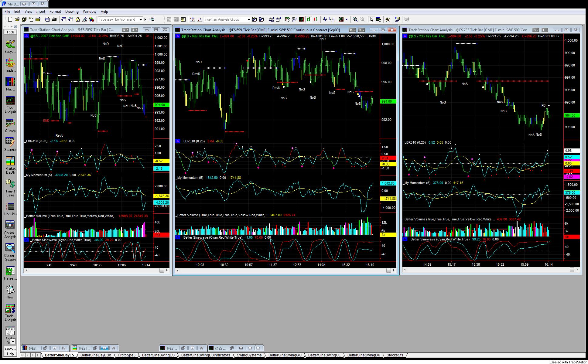Open News from the side tools panel
Screen dimensions: 588x364
point(10,292)
